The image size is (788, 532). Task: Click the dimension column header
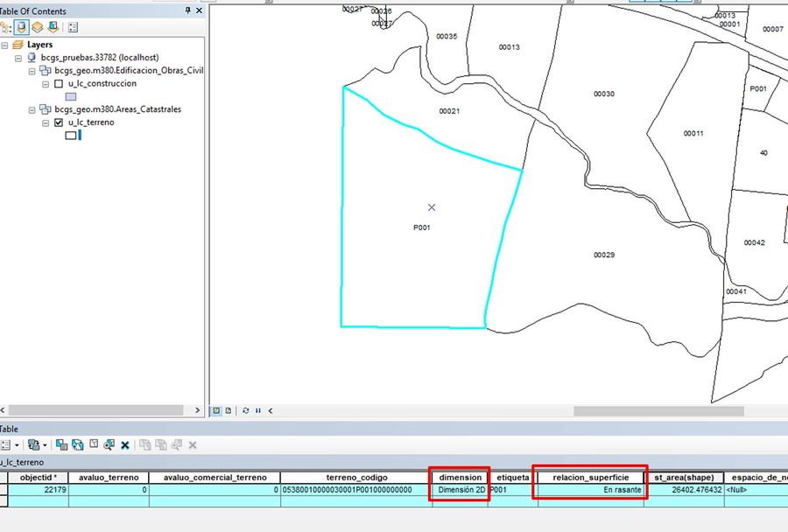460,477
